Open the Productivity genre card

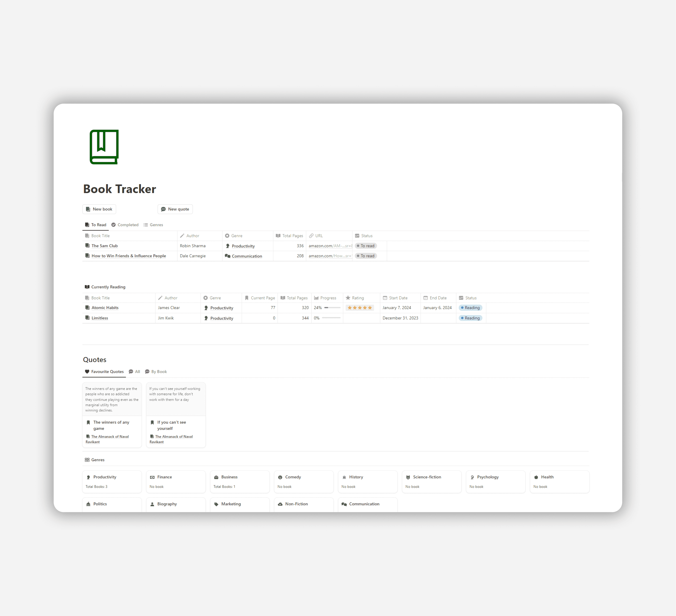112,482
